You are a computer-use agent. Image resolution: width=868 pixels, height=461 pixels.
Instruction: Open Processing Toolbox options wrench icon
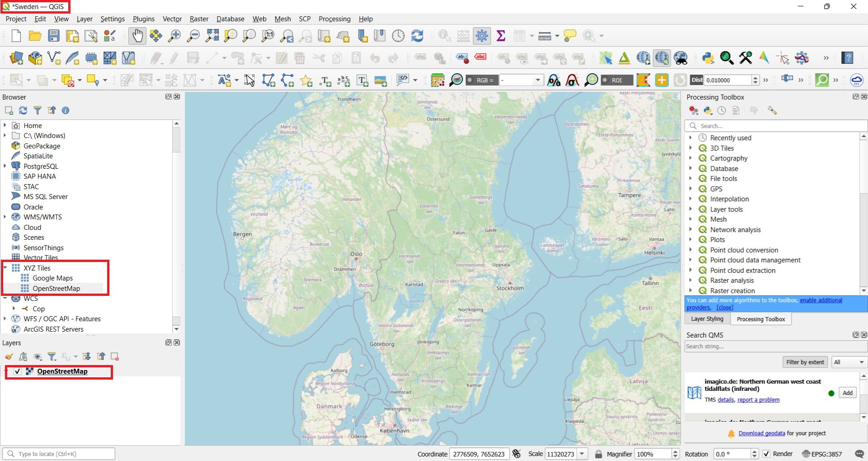(772, 110)
